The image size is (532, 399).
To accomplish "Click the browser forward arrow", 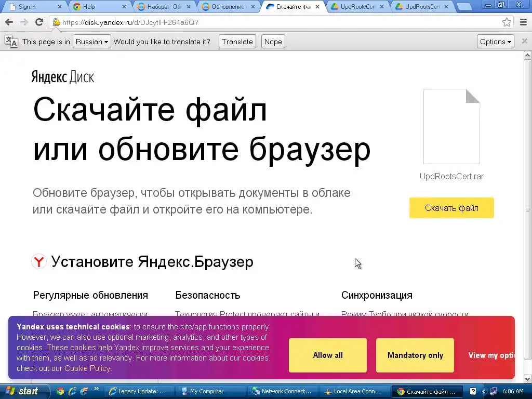I will [x=24, y=22].
